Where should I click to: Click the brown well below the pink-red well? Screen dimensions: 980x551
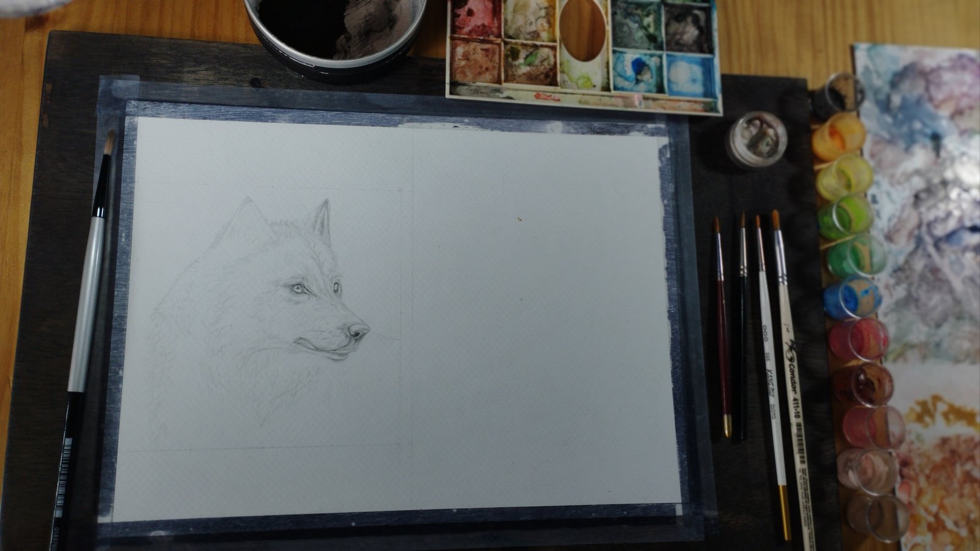(x=475, y=60)
